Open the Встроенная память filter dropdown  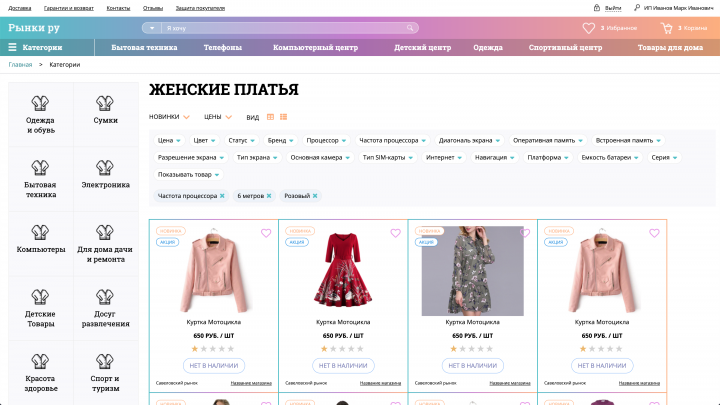coord(628,141)
